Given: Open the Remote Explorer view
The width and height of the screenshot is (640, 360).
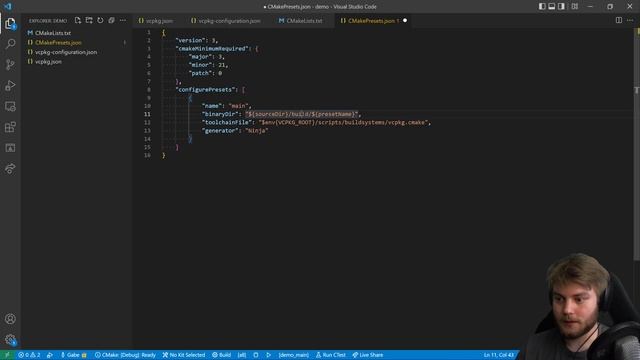Looking at the screenshot, I should pyautogui.click(x=10, y=106).
